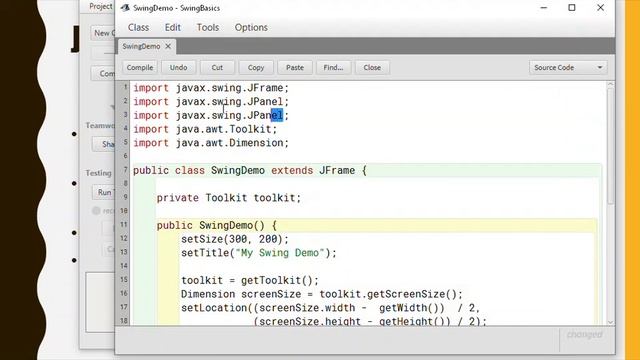Click the Find... button
The image size is (640, 360).
(333, 68)
